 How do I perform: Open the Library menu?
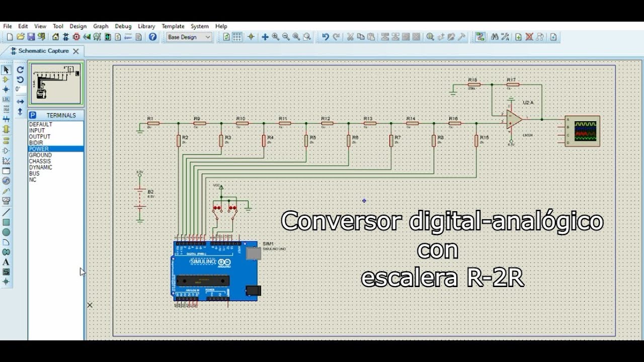pos(146,26)
